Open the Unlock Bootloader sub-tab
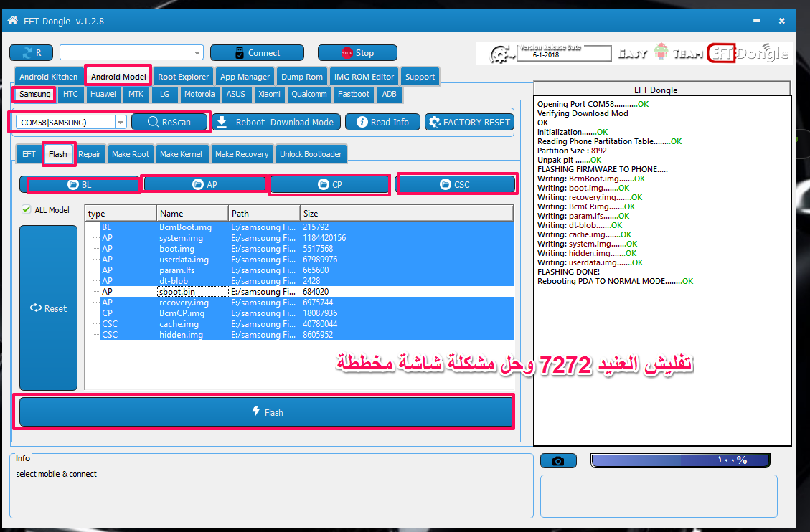Viewport: 810px width, 532px height. [311, 154]
